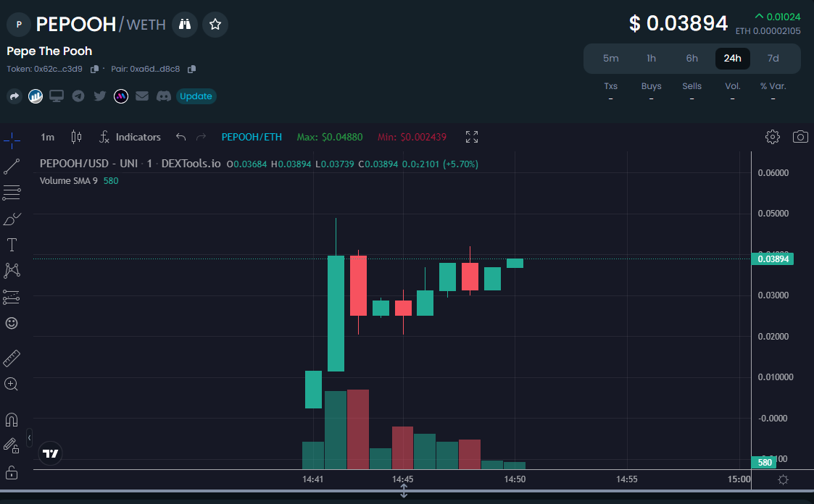The width and height of the screenshot is (814, 504).
Task: Enter fullscreen chart mode
Action: 472,137
